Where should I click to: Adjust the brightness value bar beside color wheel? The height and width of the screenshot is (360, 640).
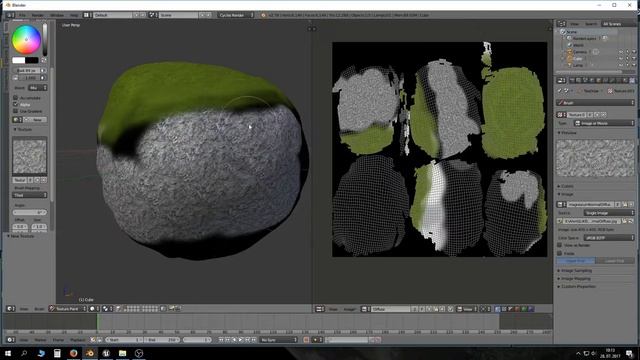[45, 40]
